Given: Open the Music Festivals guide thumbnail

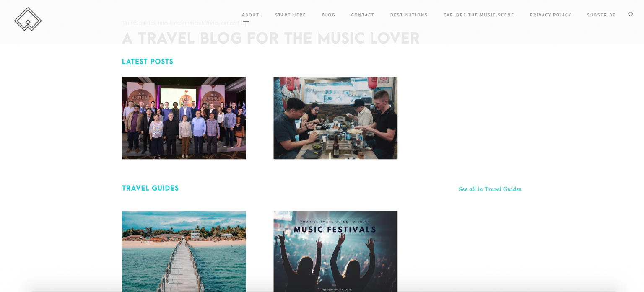Looking at the screenshot, I should pyautogui.click(x=335, y=251).
